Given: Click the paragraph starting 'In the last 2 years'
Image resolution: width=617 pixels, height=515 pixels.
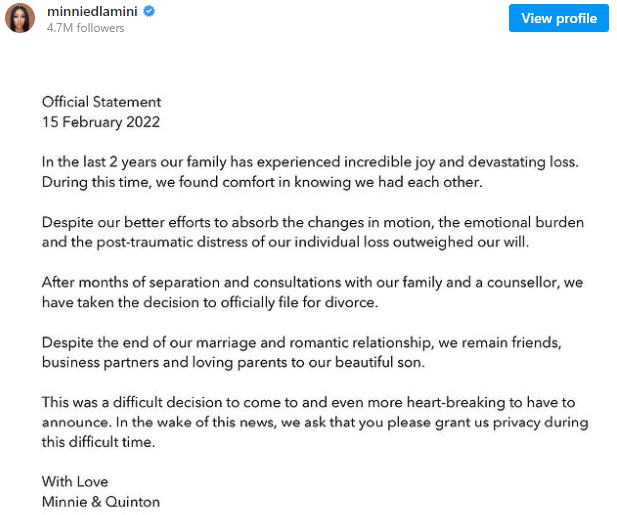Looking at the screenshot, I should [x=310, y=172].
